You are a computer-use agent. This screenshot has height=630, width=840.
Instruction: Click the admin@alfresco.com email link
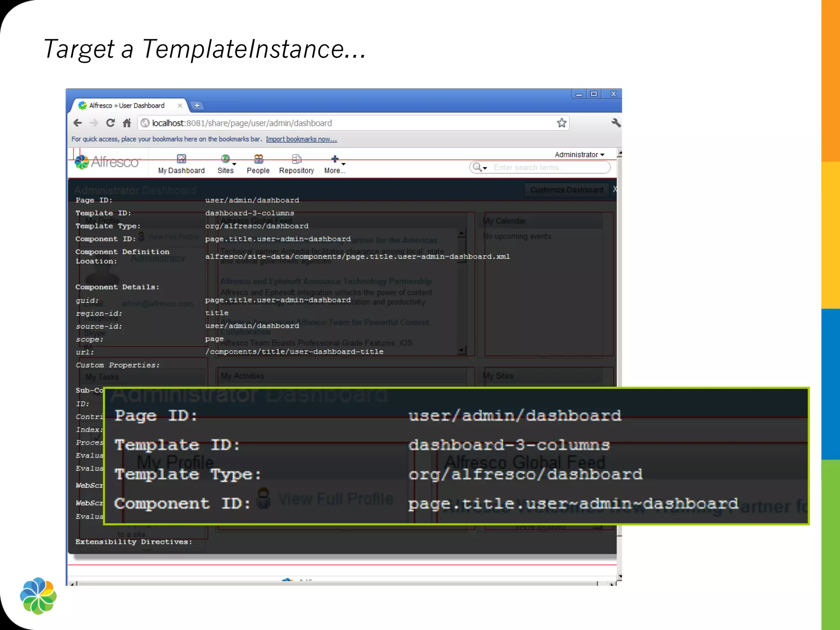click(157, 304)
